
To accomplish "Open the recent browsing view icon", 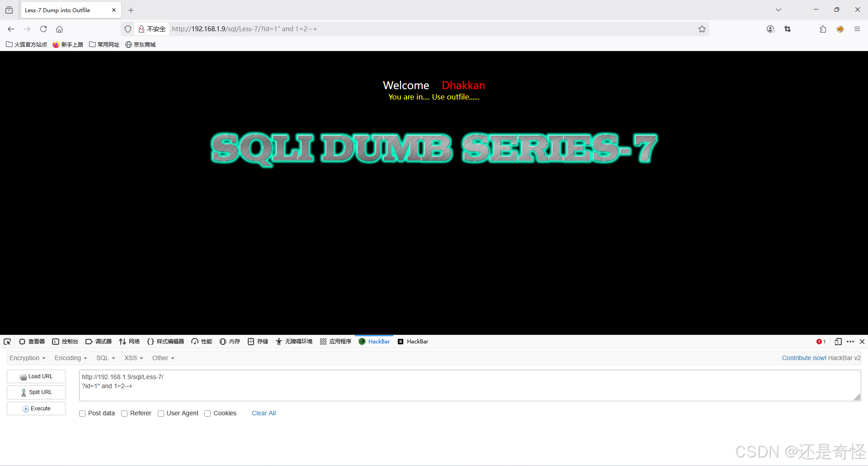I will tap(9, 10).
